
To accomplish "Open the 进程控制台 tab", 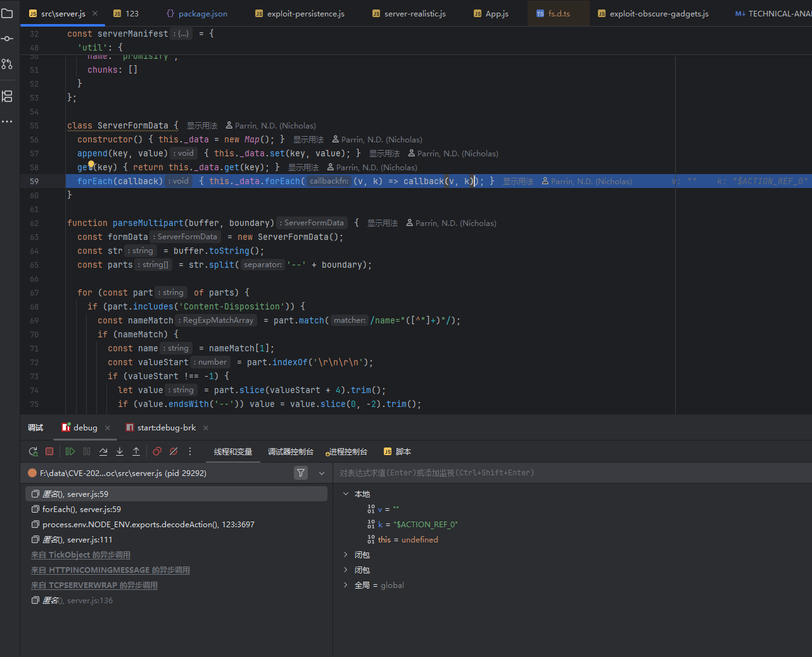I will (x=346, y=451).
